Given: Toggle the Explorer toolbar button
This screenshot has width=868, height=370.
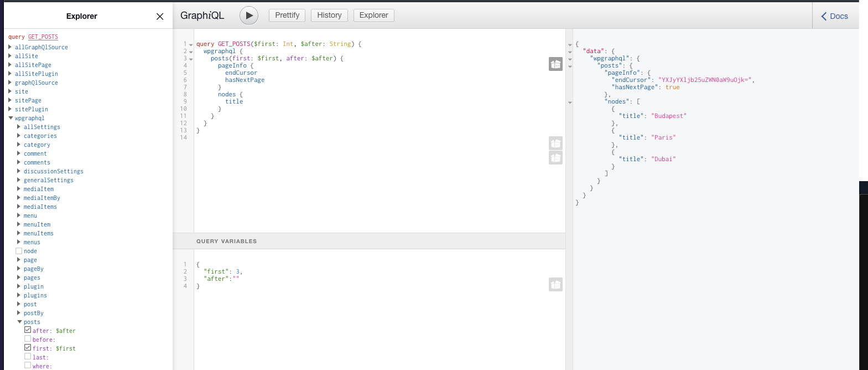Looking at the screenshot, I should click(x=373, y=16).
